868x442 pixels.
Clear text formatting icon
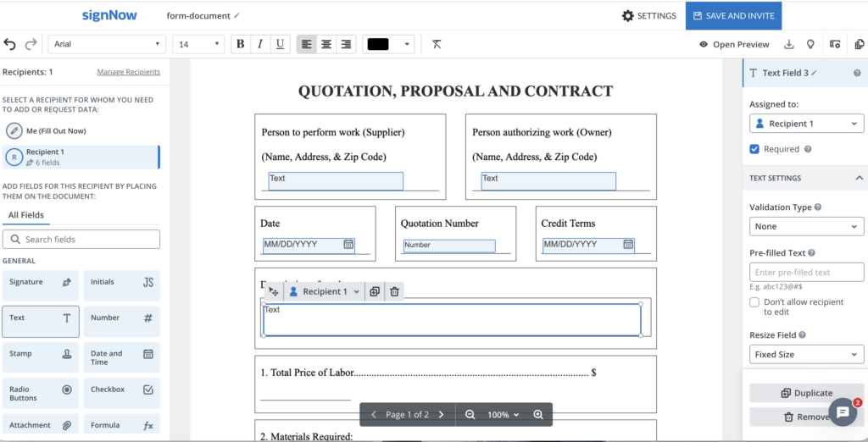437,44
